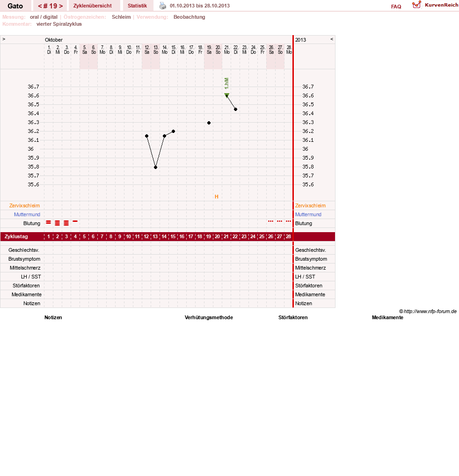Click the heavy bleeding symbol on day 2
The image size is (459, 476).
pos(57,223)
